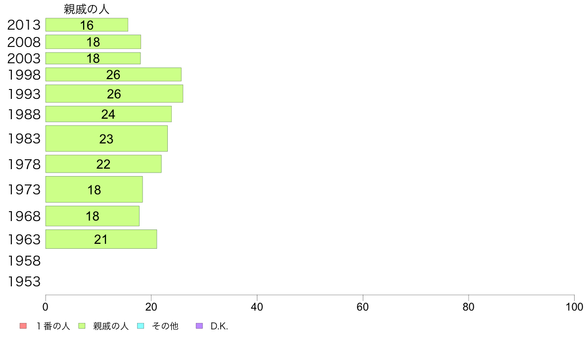Click the 2013 bar showing 16
Image resolution: width=588 pixels, height=364 pixels.
pos(87,25)
